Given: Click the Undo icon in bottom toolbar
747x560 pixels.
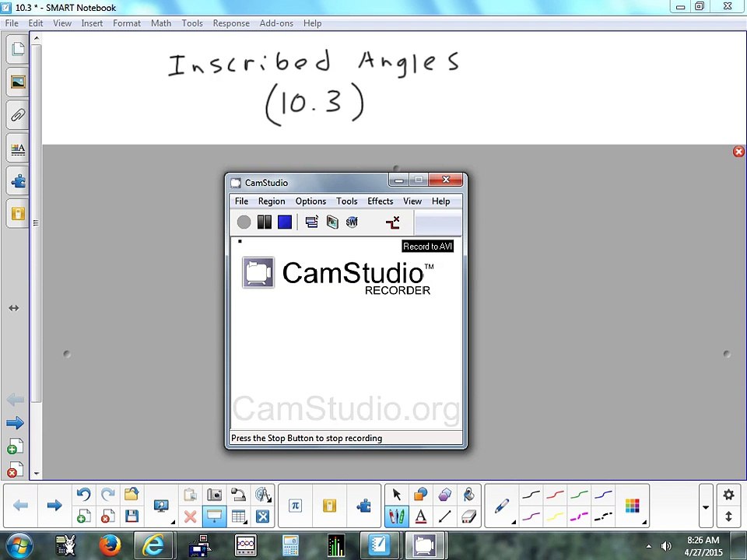Looking at the screenshot, I should (x=84, y=495).
